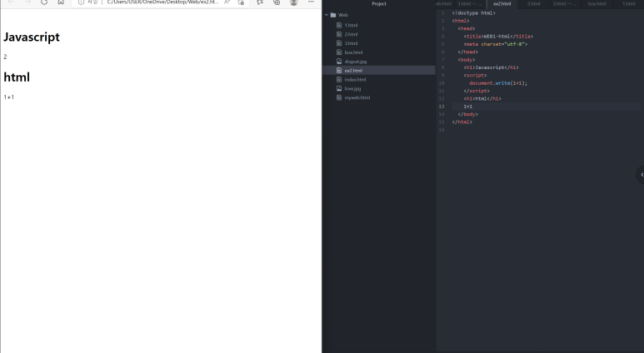Switch to the 2.html editor tab
This screenshot has width=644, height=353.
point(533,3)
